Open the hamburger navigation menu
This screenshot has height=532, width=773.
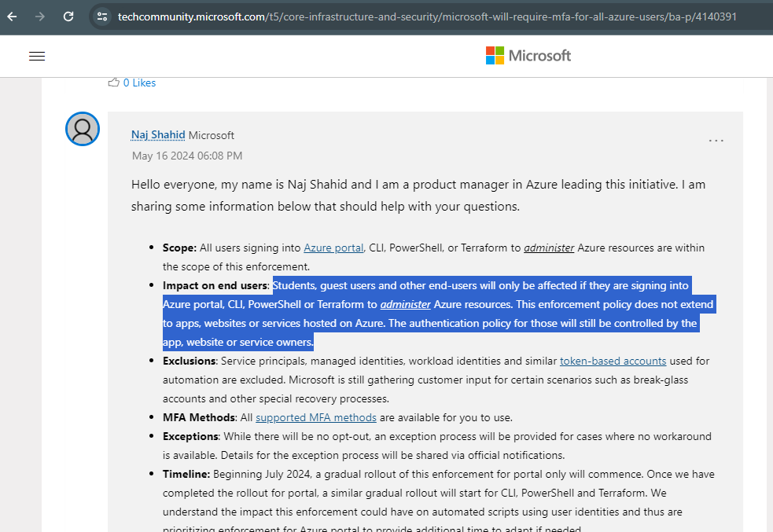37,56
